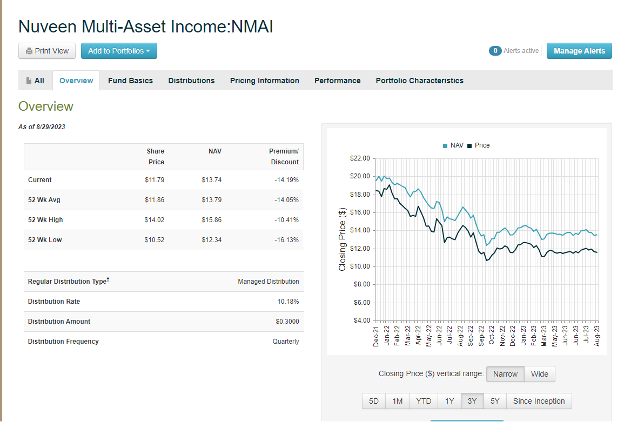Select the 5D chart time range

tap(374, 401)
